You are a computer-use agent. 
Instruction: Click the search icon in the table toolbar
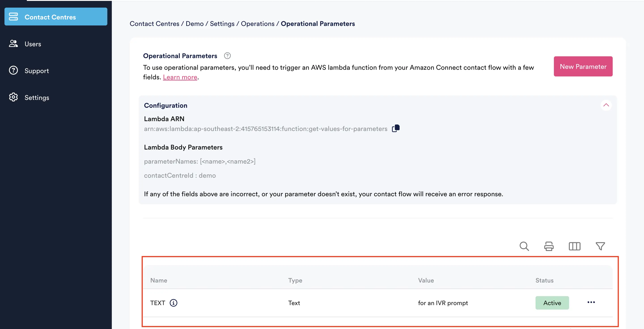[x=524, y=246]
